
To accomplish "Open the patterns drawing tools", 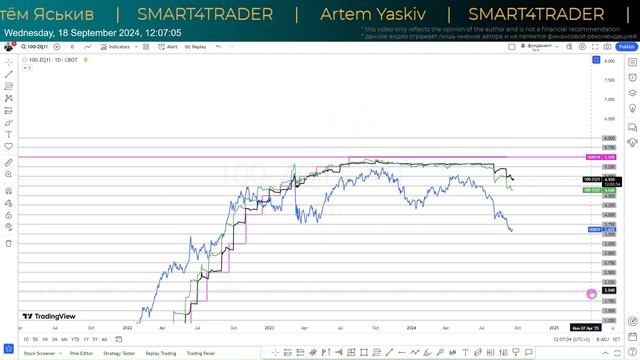I will tap(9, 98).
